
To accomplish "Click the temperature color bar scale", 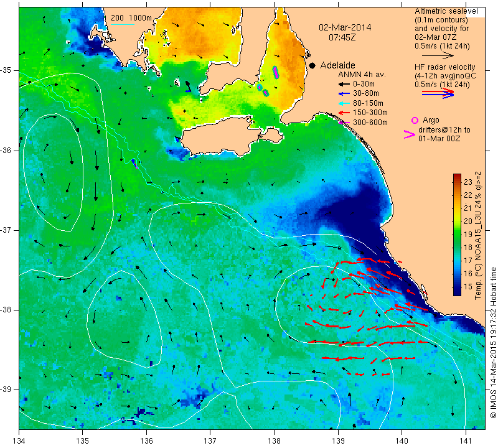I will click(x=457, y=235).
